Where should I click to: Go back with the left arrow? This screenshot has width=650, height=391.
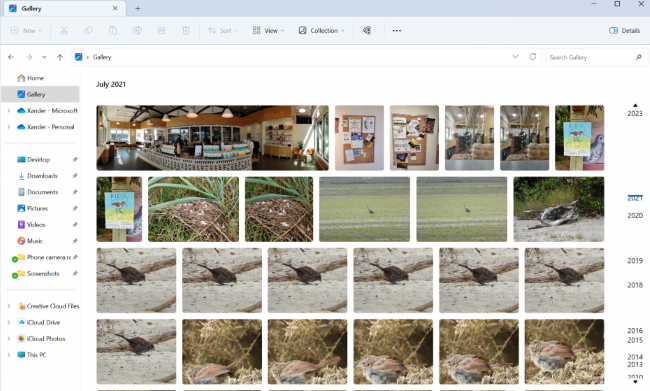click(x=11, y=57)
